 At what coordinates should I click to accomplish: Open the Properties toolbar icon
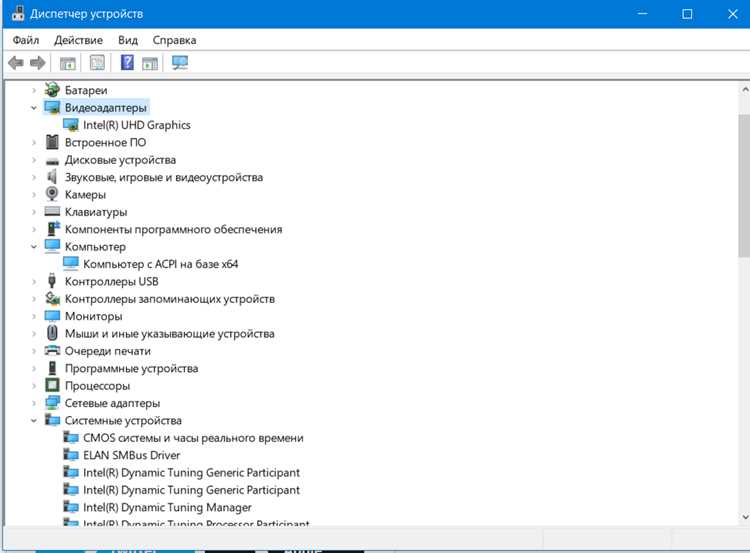(97, 63)
